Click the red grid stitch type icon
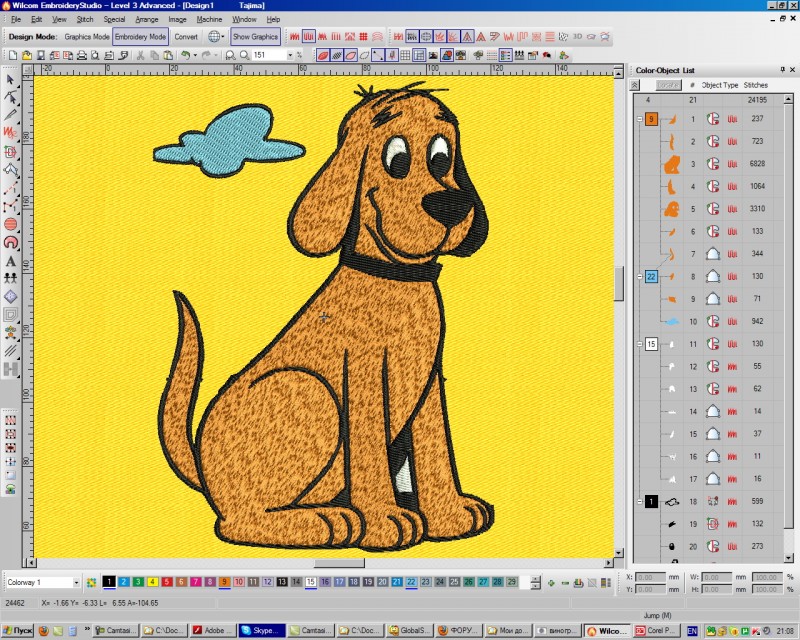800x640 pixels. (x=363, y=37)
